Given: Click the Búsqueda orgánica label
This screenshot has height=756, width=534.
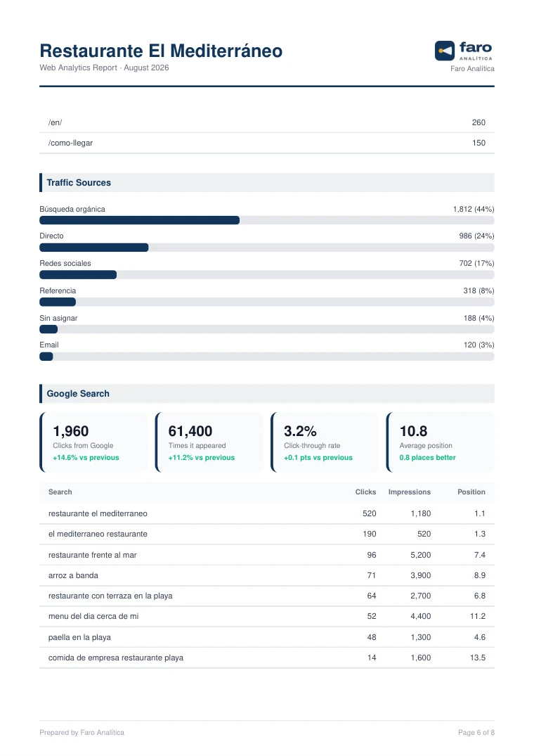Looking at the screenshot, I should pos(72,210).
